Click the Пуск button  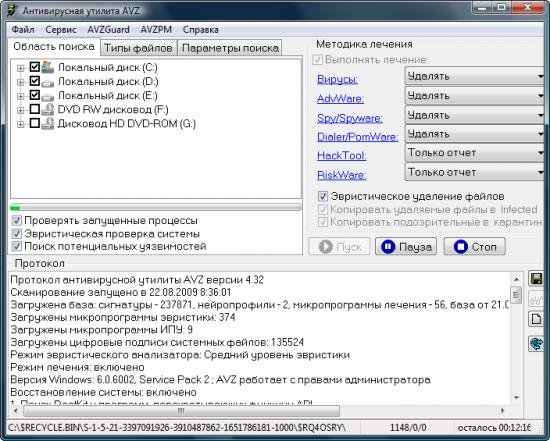[339, 247]
